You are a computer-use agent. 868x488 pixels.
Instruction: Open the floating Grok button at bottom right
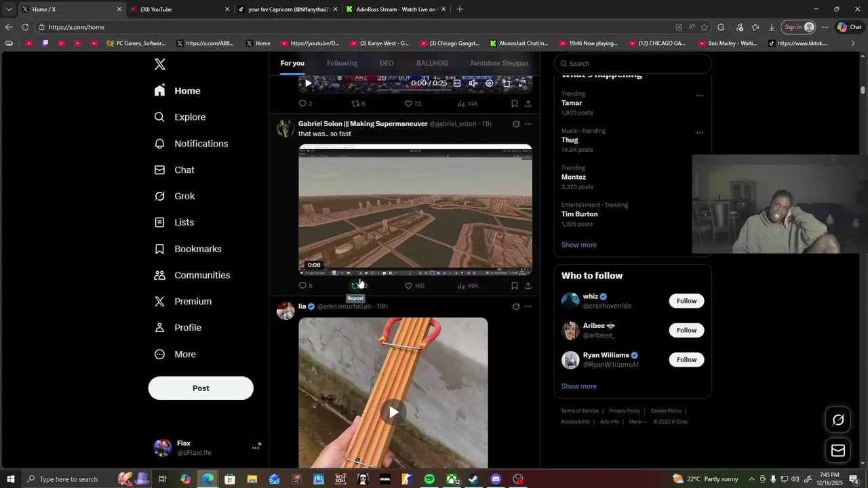click(838, 420)
